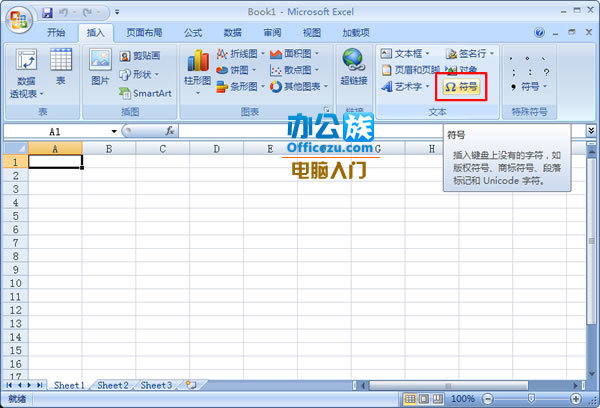The width and height of the screenshot is (600, 408).
Task: Select column D header
Action: [217, 149]
